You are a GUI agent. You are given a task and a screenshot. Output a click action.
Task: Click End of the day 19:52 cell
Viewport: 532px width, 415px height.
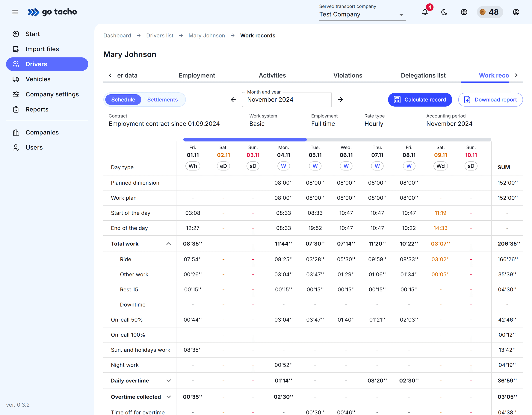pos(315,228)
